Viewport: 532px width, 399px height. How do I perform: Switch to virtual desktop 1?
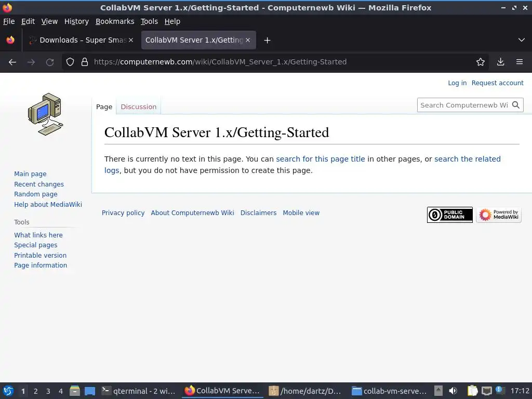click(x=23, y=391)
